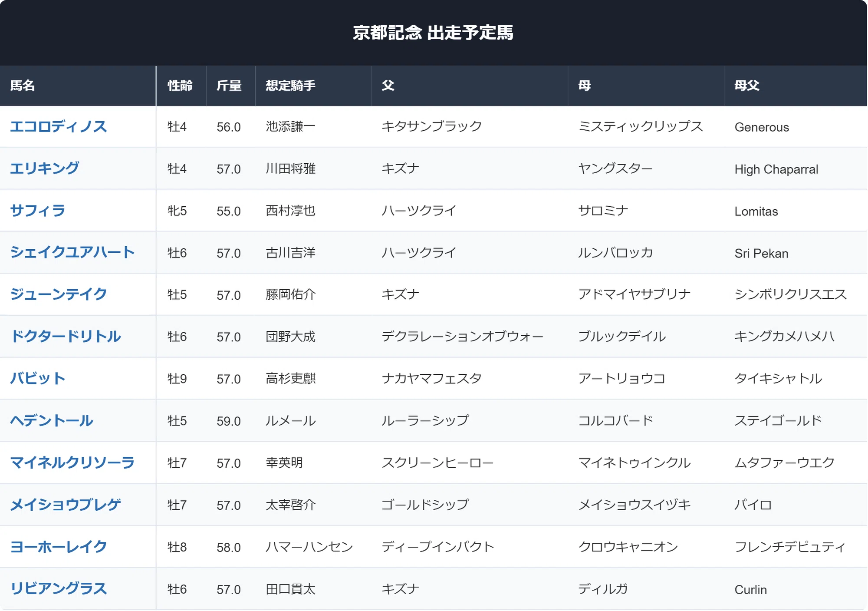Screen dimensions: 868x611
Task: Select jockey 古川吉洋
Action: click(x=291, y=253)
